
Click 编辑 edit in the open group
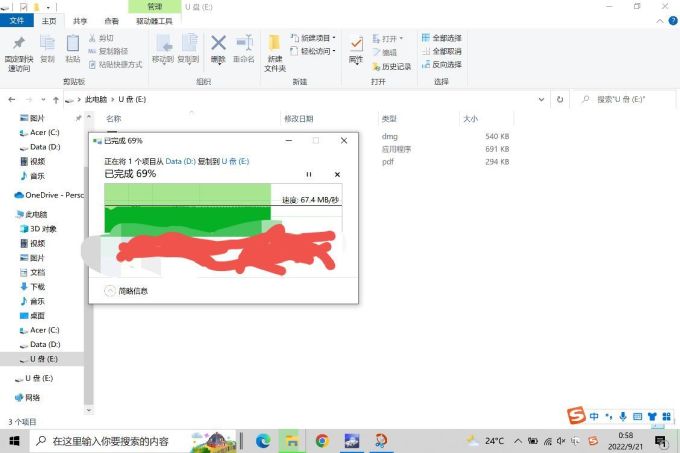click(x=384, y=52)
